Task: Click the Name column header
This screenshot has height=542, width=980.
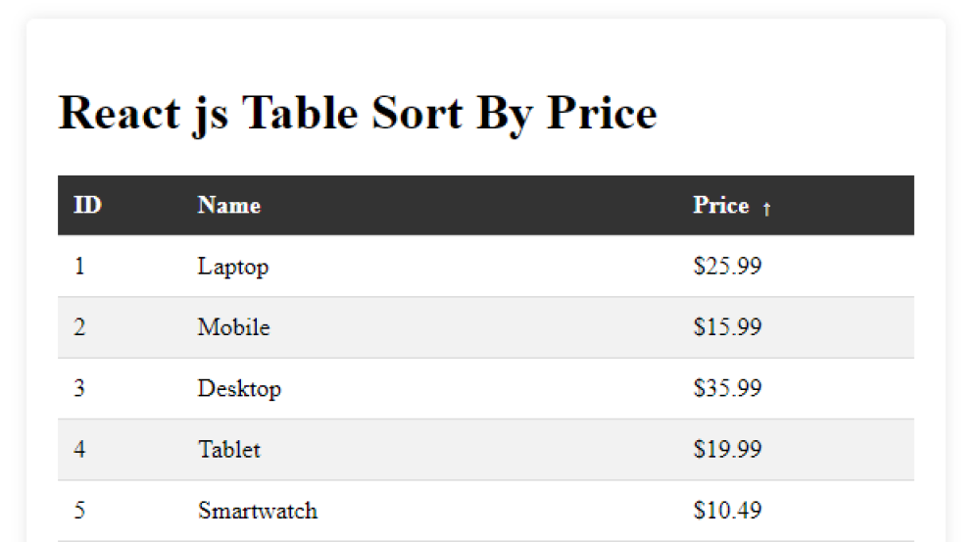Action: tap(228, 206)
